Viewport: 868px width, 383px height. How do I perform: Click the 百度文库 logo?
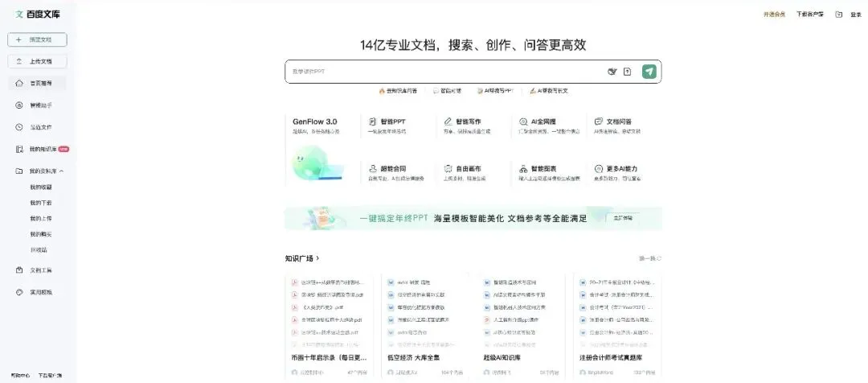[38, 14]
